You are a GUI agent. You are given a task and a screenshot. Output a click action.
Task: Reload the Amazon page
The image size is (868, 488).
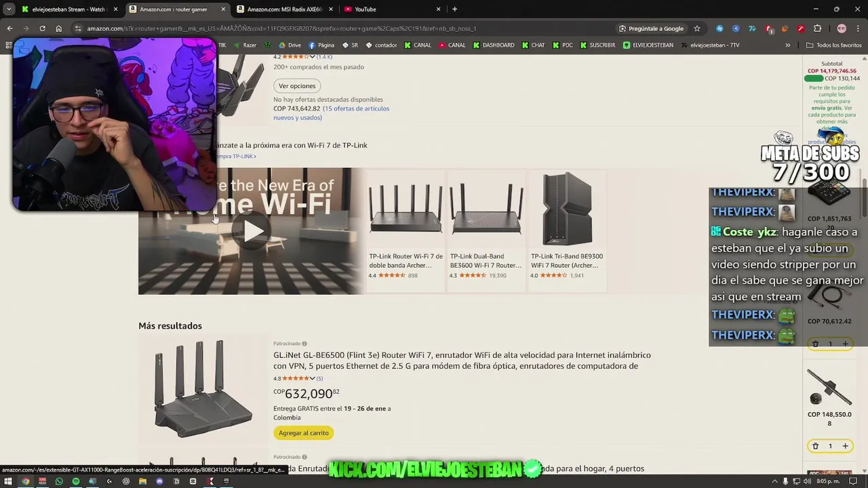tap(42, 28)
